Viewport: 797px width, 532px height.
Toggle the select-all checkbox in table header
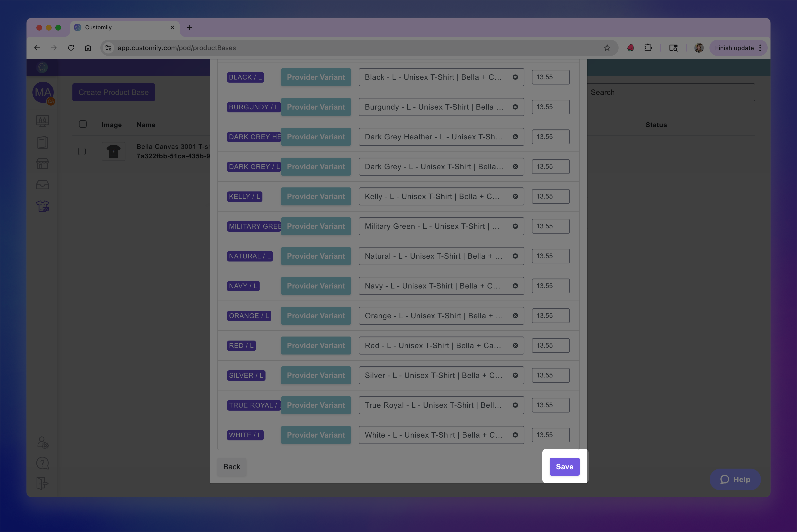tap(83, 124)
